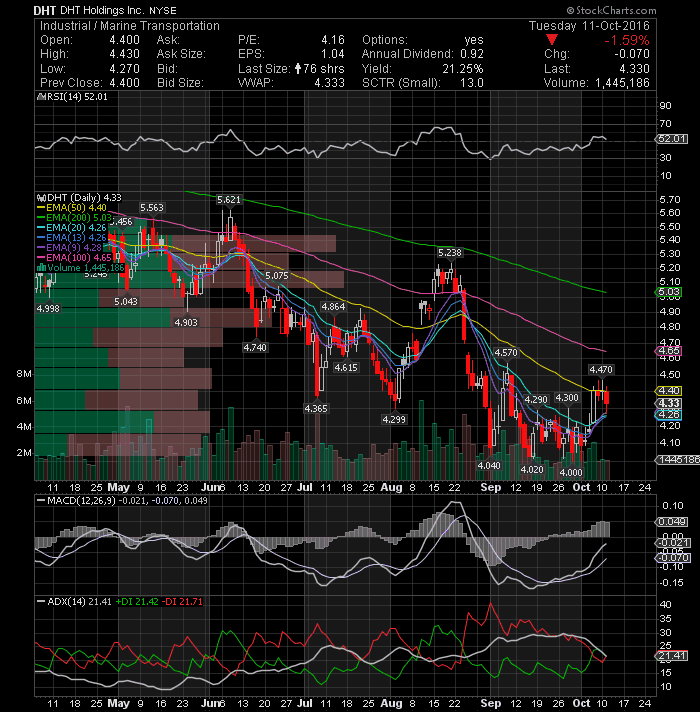Image resolution: width=700 pixels, height=712 pixels.
Task: Select the EMA(200) 5.03 legend entry
Action: [x=74, y=218]
